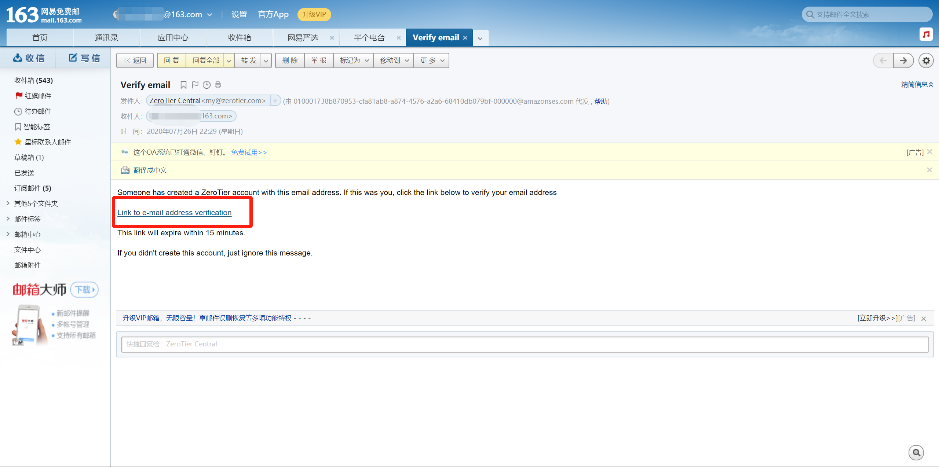
Task: Click the 163 mail logo
Action: point(44,14)
